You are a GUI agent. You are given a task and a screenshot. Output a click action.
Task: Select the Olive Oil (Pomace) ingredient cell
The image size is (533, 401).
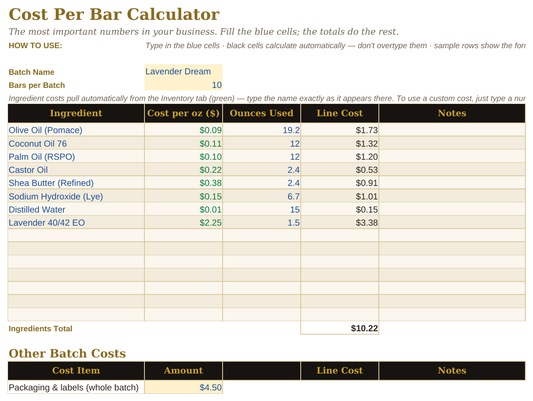76,130
